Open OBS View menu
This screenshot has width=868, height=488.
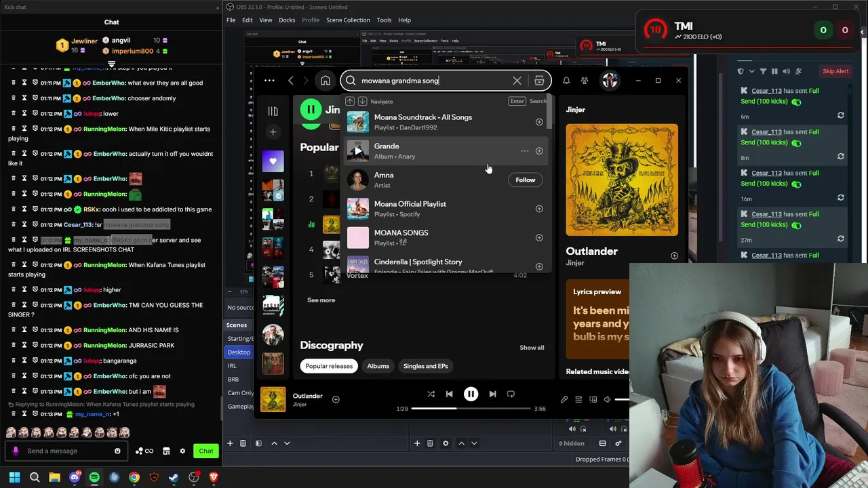266,20
